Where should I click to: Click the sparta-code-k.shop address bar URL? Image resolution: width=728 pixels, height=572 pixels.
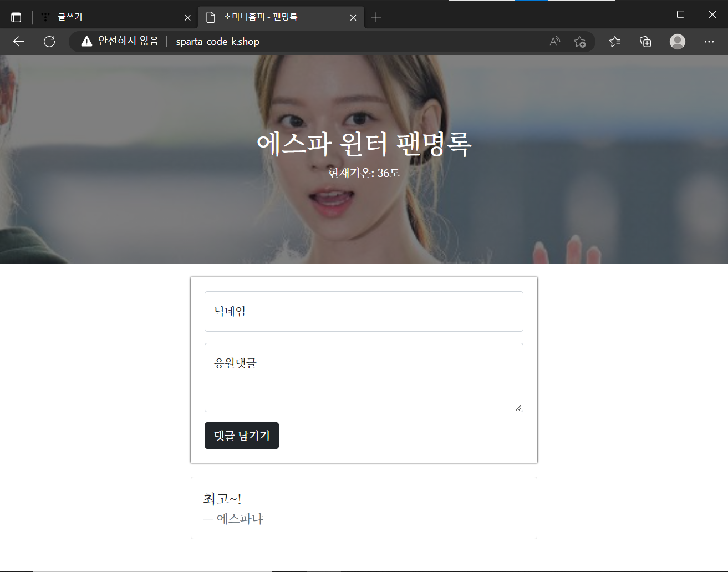coord(217,42)
